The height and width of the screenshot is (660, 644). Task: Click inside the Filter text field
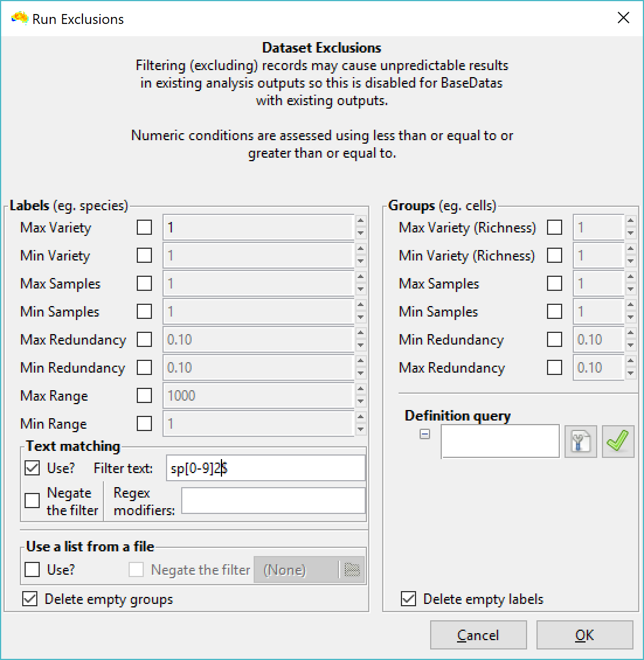(x=266, y=467)
